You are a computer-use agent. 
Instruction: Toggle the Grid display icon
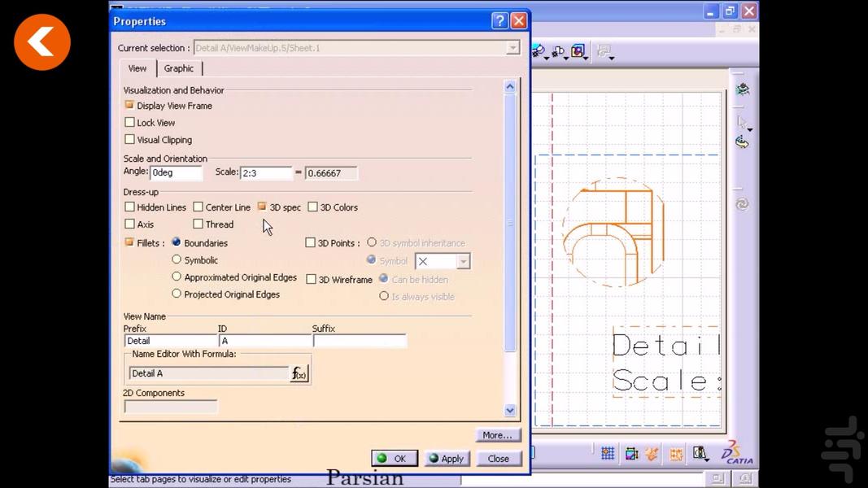point(607,452)
